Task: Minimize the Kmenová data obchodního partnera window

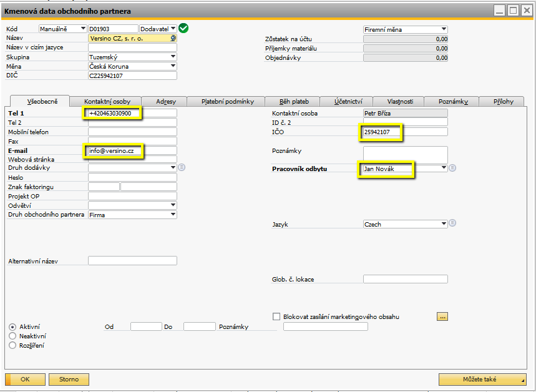Action: (500, 11)
